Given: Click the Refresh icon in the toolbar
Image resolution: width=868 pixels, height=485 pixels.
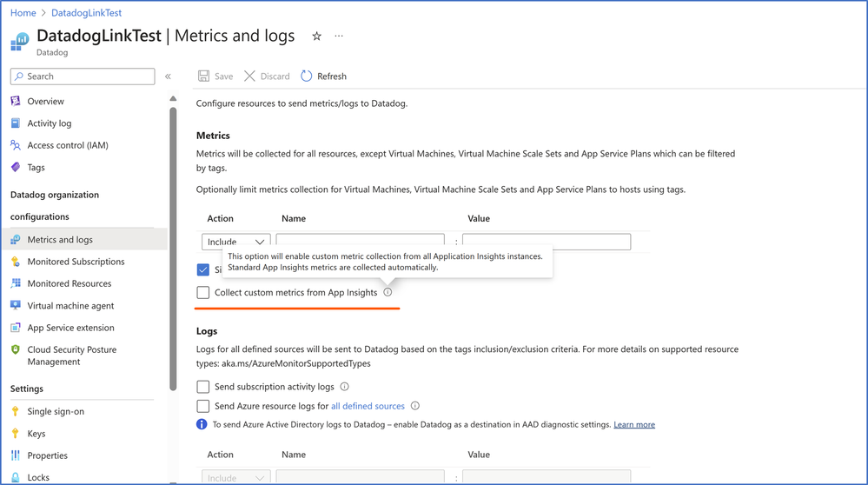Looking at the screenshot, I should 307,76.
